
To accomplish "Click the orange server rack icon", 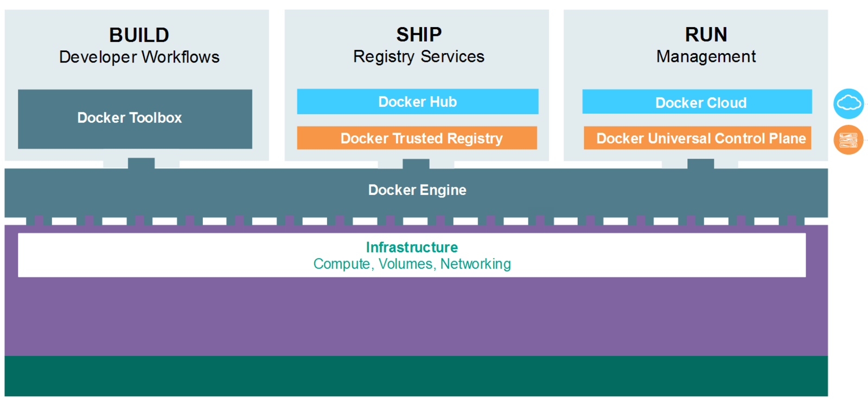I will 848,140.
